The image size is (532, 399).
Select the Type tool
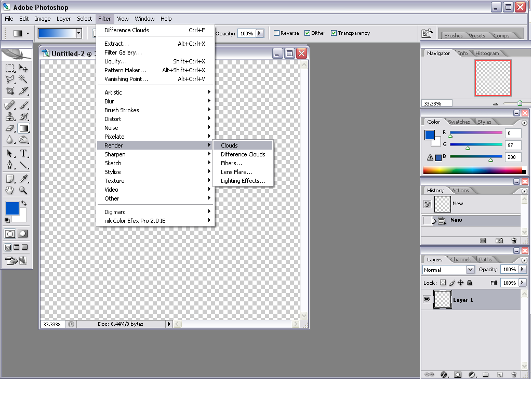[23, 153]
